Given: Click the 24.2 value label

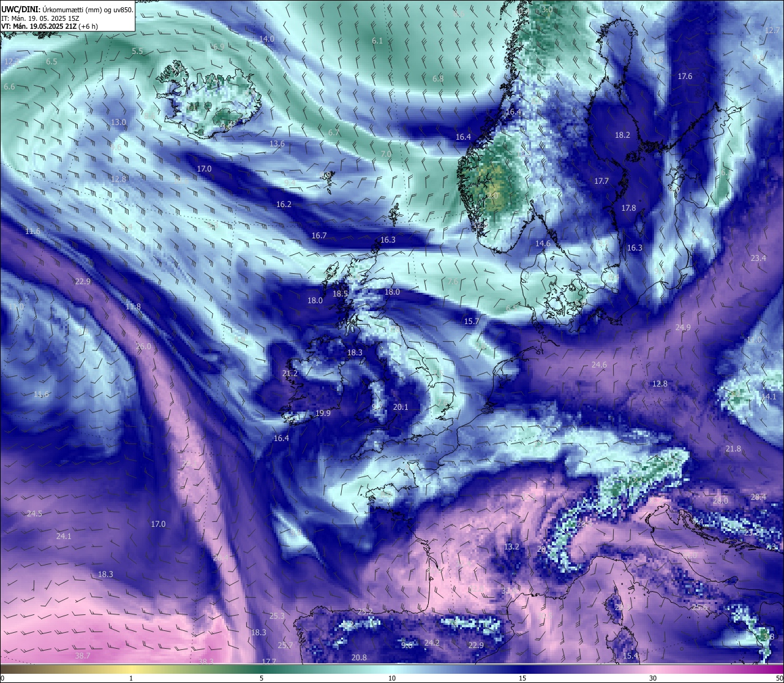Looking at the screenshot, I should click(432, 643).
